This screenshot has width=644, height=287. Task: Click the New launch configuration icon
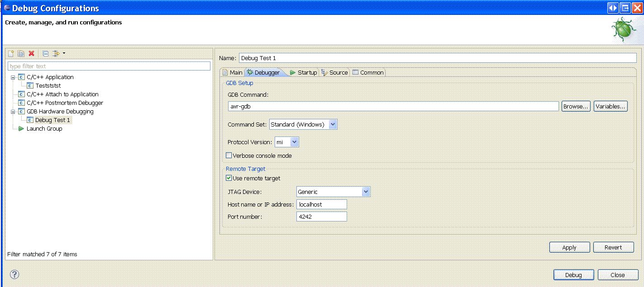click(11, 53)
